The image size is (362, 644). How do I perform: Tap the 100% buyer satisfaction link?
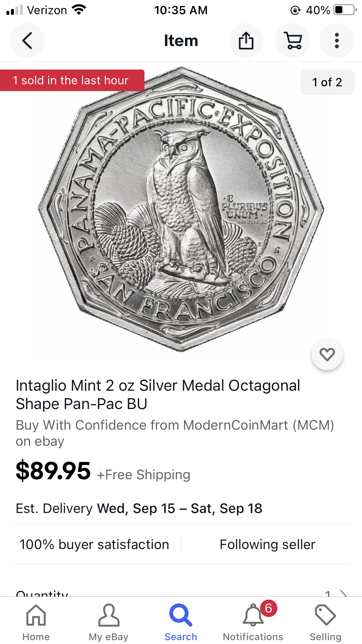94,545
